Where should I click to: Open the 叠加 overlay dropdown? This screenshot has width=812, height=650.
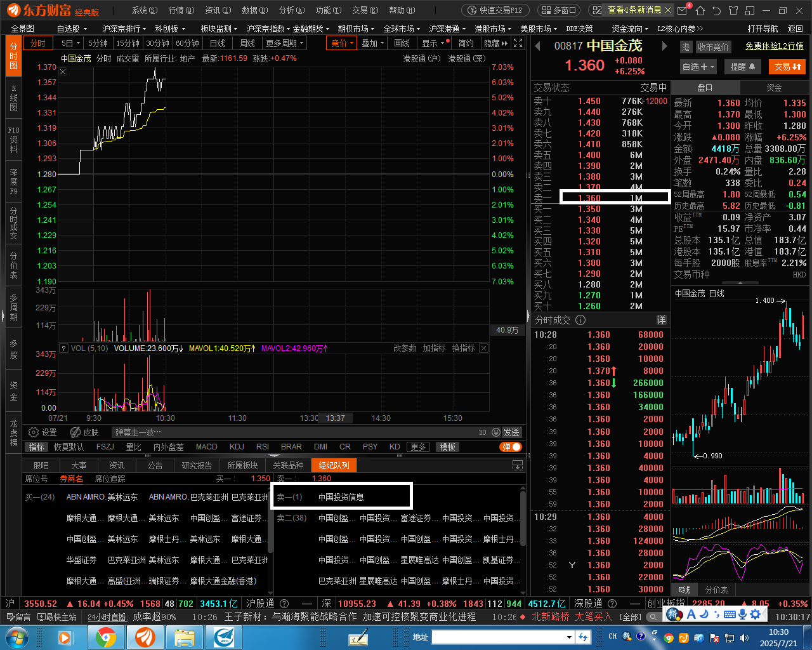click(x=373, y=43)
